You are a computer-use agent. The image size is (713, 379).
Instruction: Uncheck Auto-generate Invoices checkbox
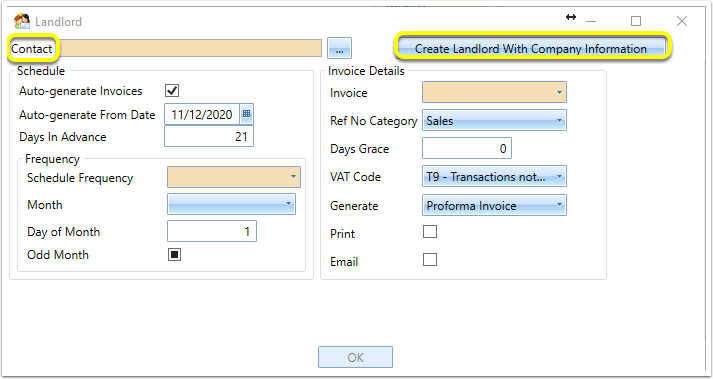pos(172,90)
